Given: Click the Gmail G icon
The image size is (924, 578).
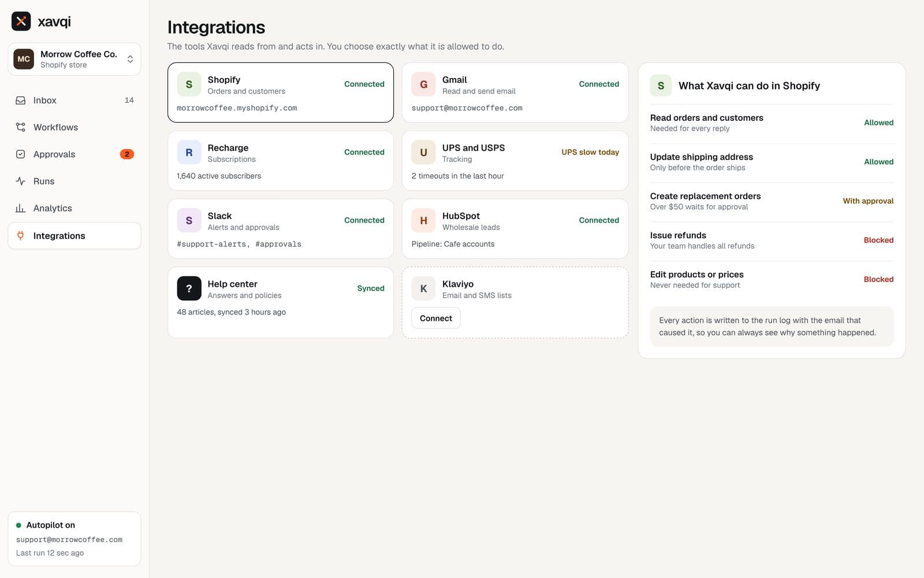Looking at the screenshot, I should tap(423, 84).
